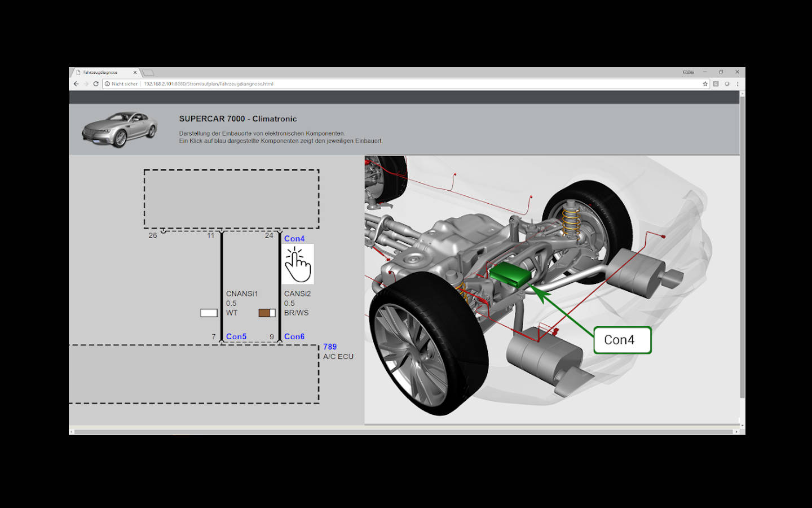The height and width of the screenshot is (508, 812).
Task: Click the blue Con6 connector link
Action: tap(294, 336)
